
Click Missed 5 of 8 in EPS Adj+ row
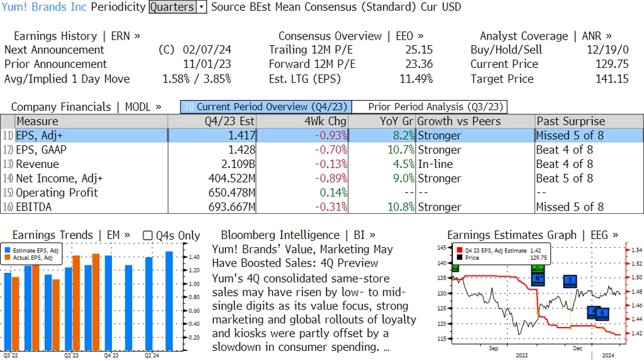click(570, 135)
